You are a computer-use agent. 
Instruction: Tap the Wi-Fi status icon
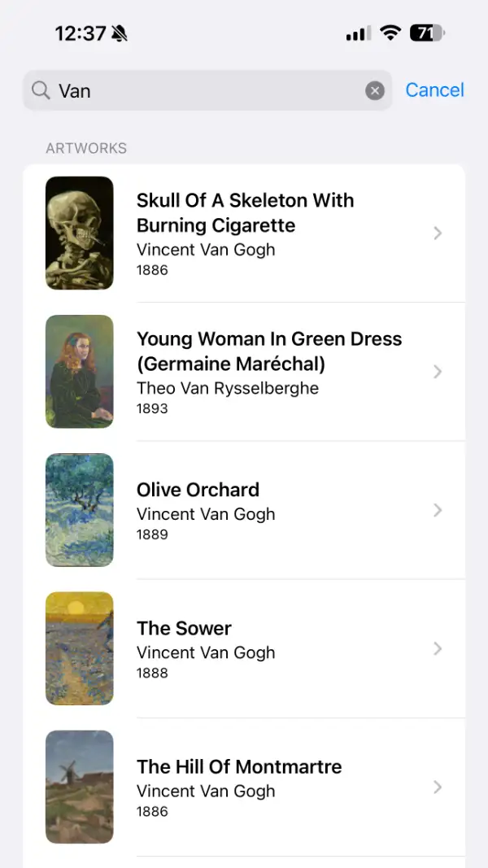[x=390, y=33]
